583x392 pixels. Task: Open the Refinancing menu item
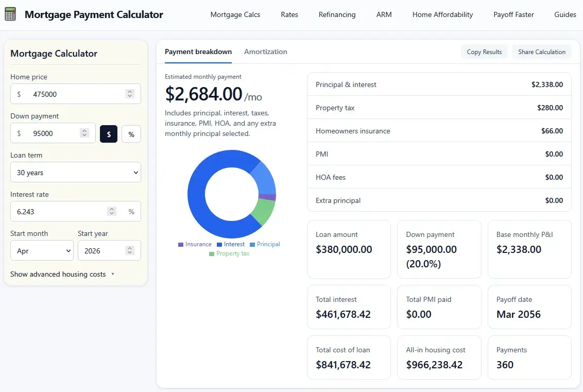[337, 14]
